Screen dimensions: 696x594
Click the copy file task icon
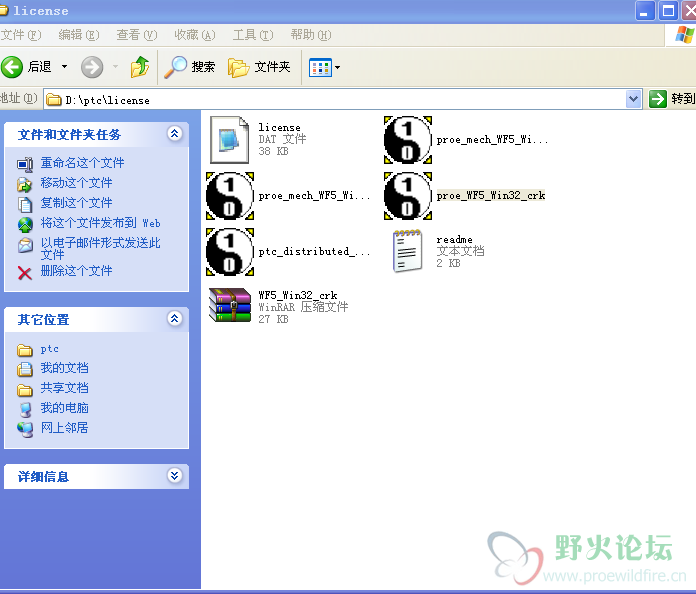(x=25, y=205)
